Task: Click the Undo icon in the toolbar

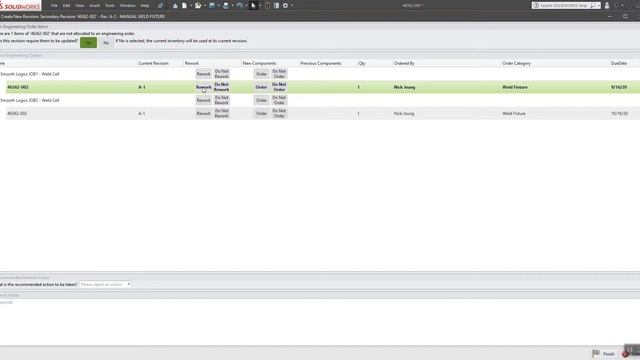Action: (x=240, y=6)
